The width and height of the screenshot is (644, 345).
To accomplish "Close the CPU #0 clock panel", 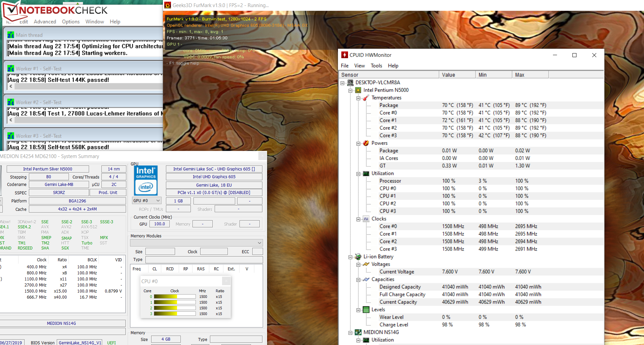I will pos(226,281).
